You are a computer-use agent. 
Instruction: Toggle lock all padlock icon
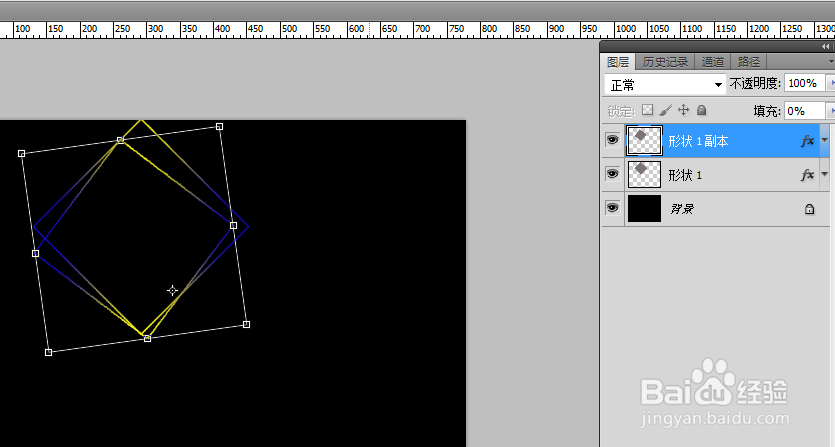tap(702, 110)
